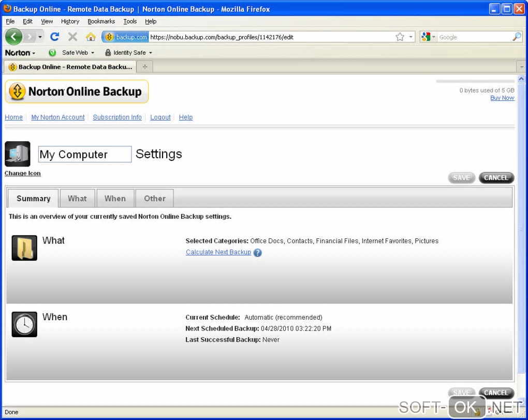The height and width of the screenshot is (420, 528).
Task: Click the blue question mark help icon
Action: click(258, 252)
